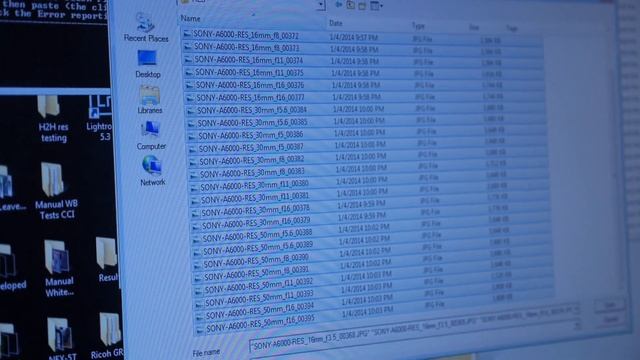Select file SONY-A6000-RES_16mm_f16_00376
The image size is (640, 360).
tap(250, 85)
